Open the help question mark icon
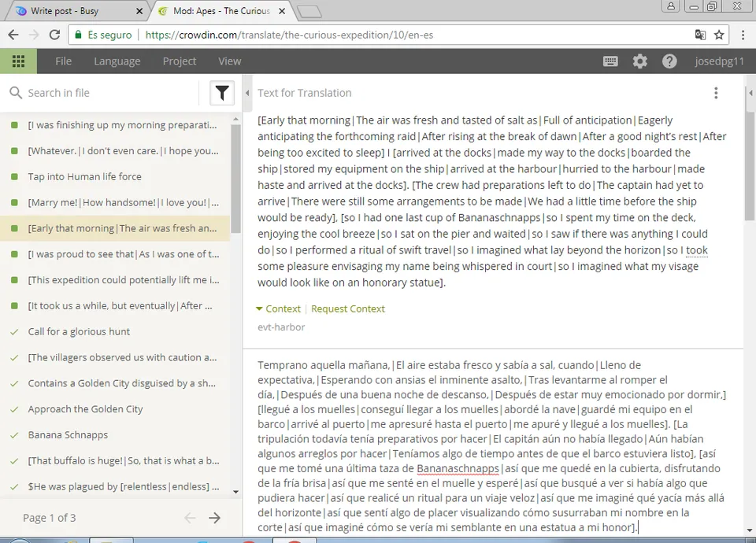The width and height of the screenshot is (756, 543). 669,61
